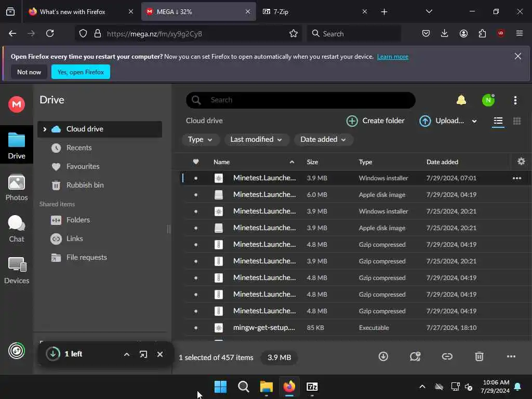Image resolution: width=532 pixels, height=399 pixels.
Task: Switch to the 7-Zip browser tab
Action: pos(314,11)
